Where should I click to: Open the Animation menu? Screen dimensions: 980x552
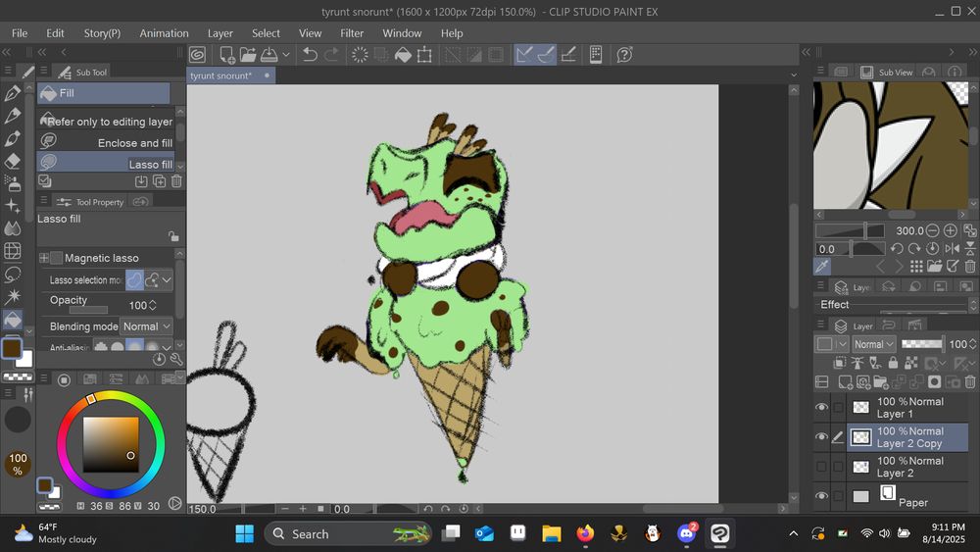pyautogui.click(x=164, y=33)
